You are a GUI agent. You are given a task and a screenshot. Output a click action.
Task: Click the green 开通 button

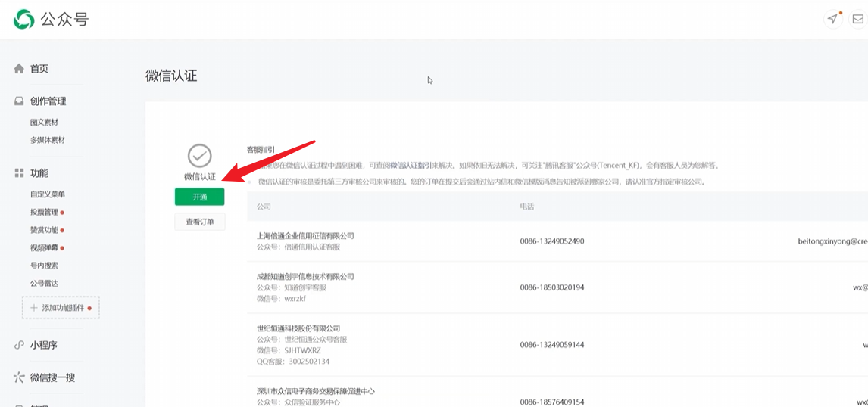point(199,197)
